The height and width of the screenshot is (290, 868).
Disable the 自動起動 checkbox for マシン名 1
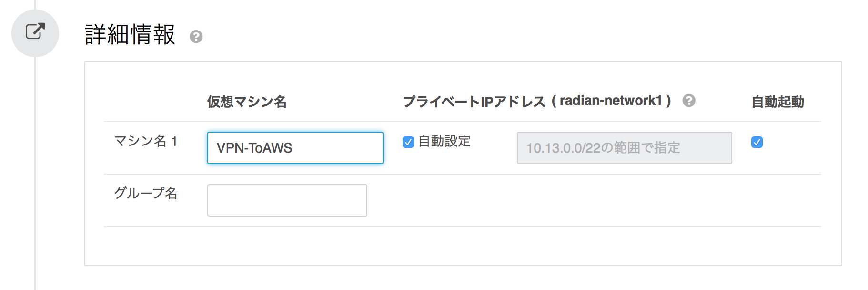757,142
